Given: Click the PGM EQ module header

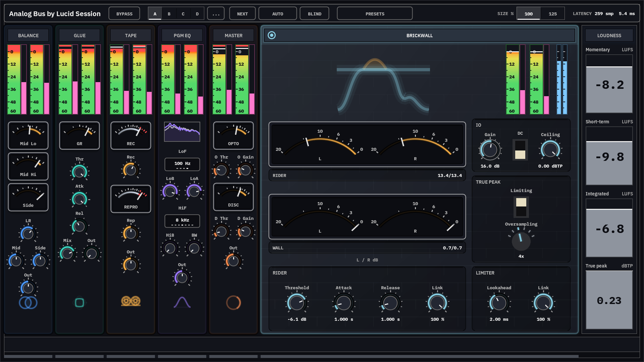Looking at the screenshot, I should tap(182, 35).
